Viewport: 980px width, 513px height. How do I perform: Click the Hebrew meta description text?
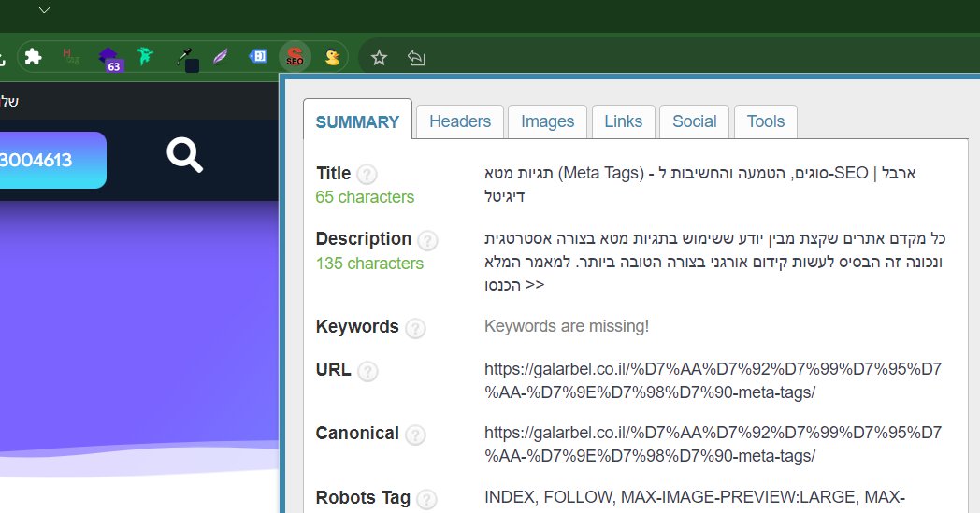pyautogui.click(x=714, y=262)
